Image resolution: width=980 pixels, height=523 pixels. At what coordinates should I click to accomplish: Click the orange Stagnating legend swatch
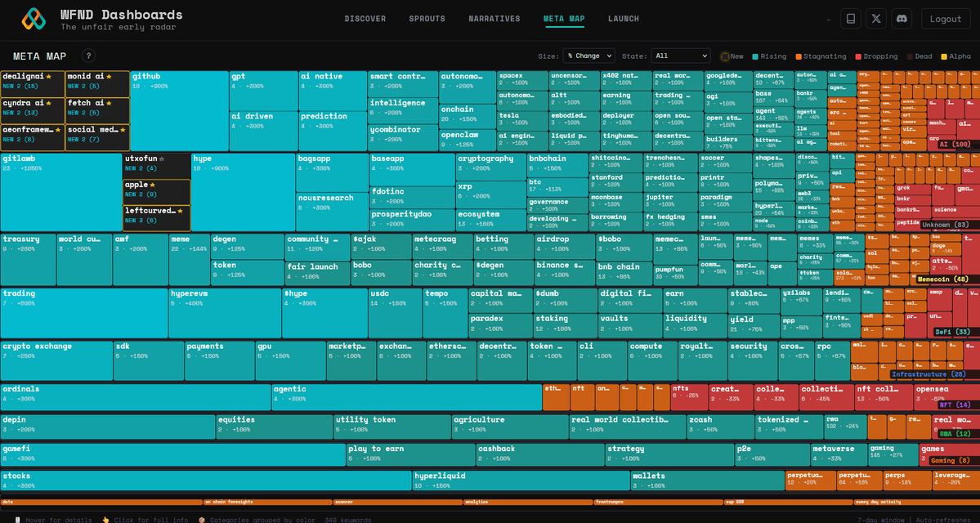coord(799,56)
